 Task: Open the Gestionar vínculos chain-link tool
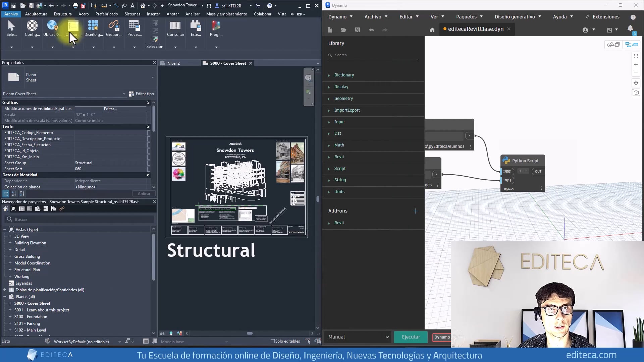[114, 28]
